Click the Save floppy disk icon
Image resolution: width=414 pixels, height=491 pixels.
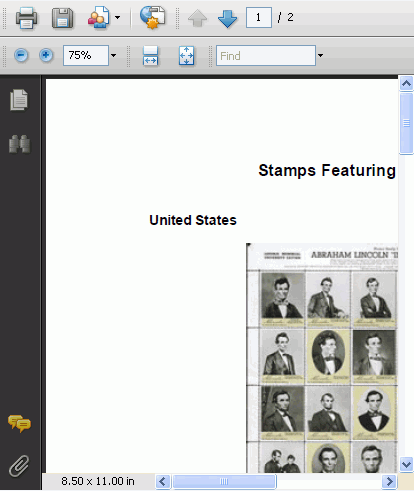coord(62,18)
